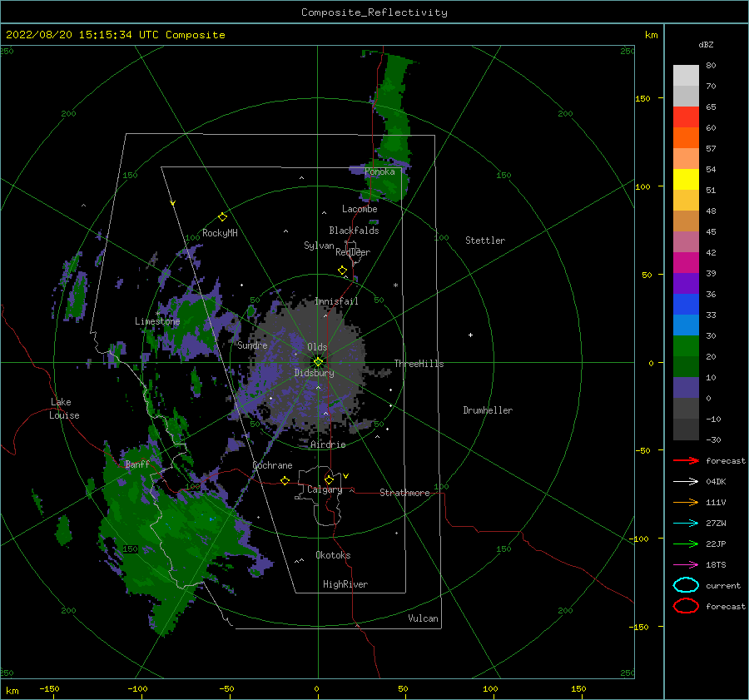Click the Lake Louise label

(64, 409)
